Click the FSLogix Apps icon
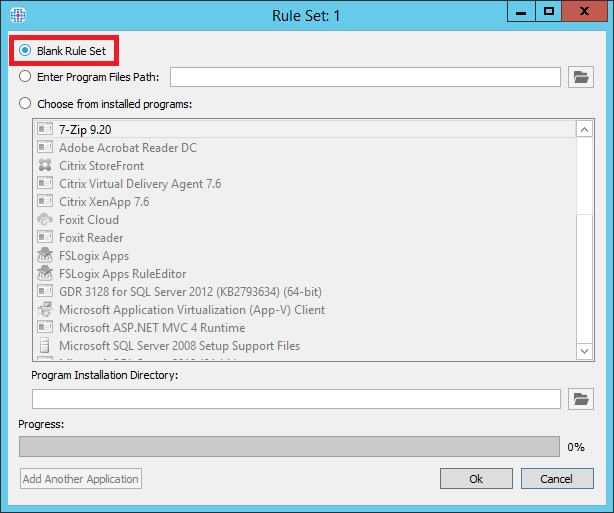 tap(45, 255)
